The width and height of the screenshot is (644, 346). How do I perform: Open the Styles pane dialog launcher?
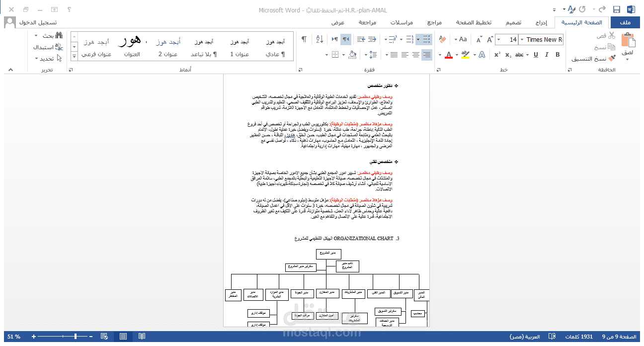click(x=70, y=70)
